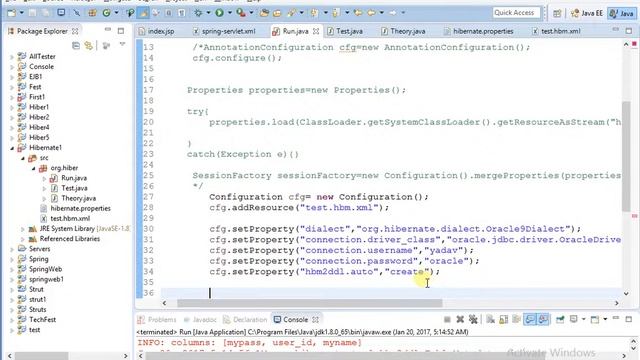Click Display Selected Console icon

pos(573,319)
